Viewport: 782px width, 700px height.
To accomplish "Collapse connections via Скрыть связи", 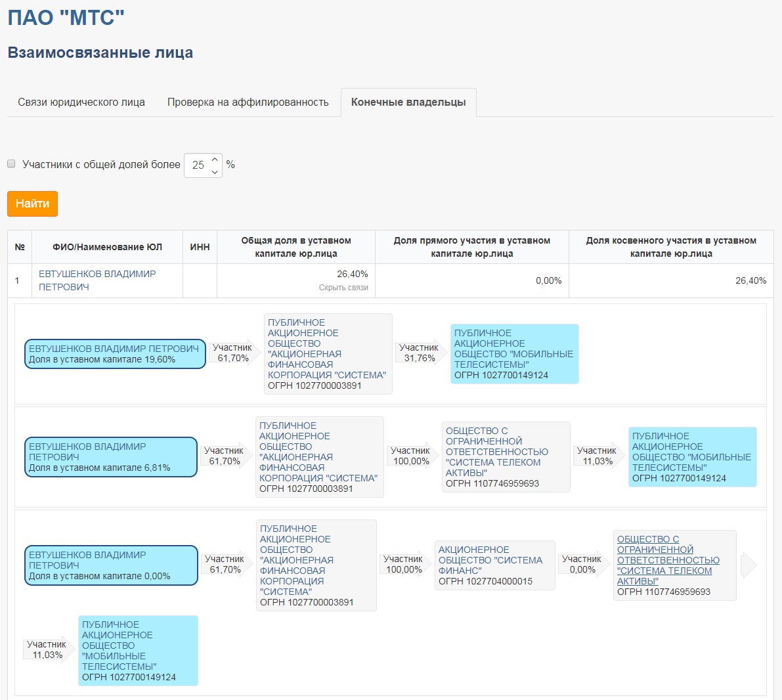I will click(x=343, y=288).
